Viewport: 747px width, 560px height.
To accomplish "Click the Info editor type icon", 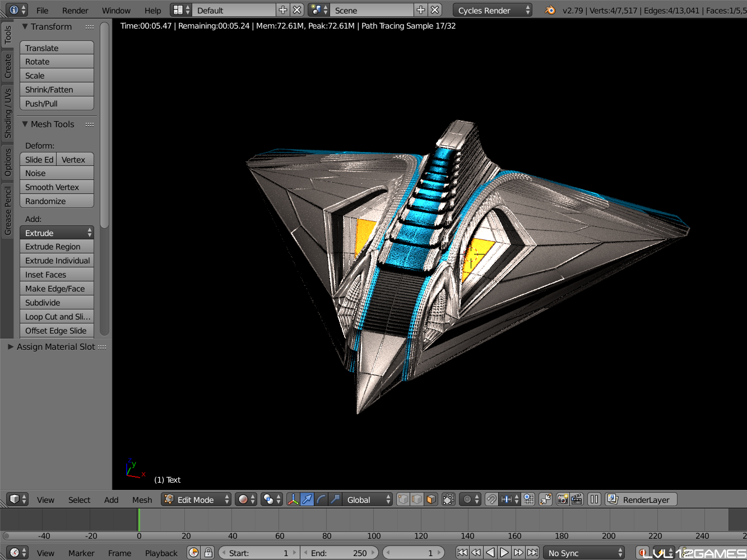I will pos(17,10).
